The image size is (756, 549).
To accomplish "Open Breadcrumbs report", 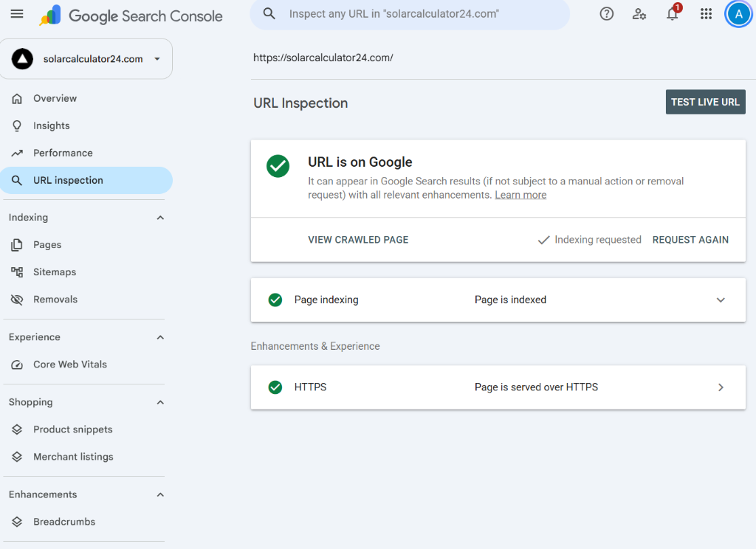I will [64, 522].
